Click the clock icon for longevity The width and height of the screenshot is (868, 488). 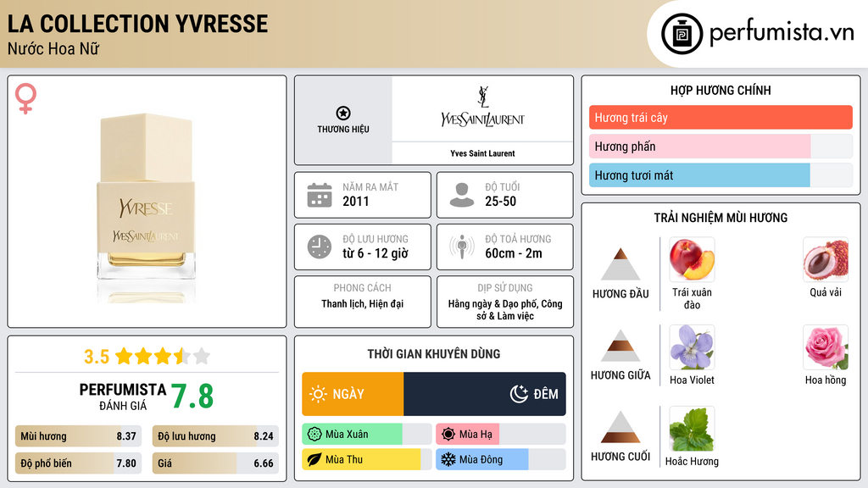tap(319, 247)
